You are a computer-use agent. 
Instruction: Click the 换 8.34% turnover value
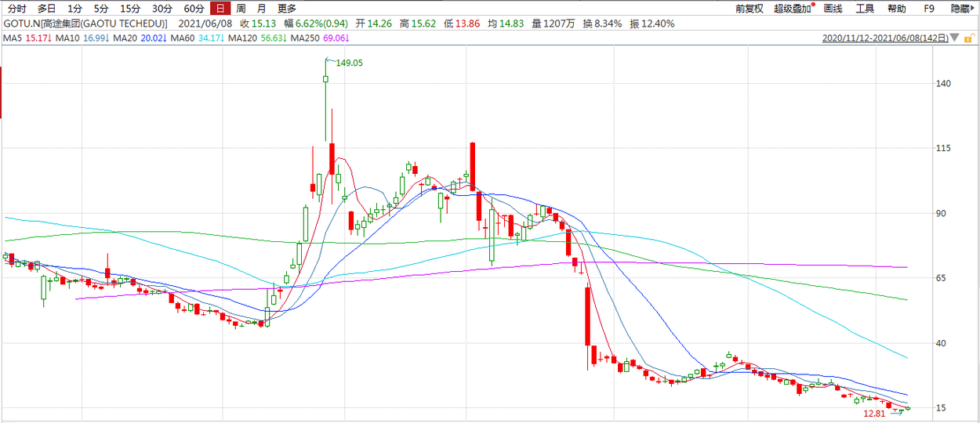coord(602,23)
